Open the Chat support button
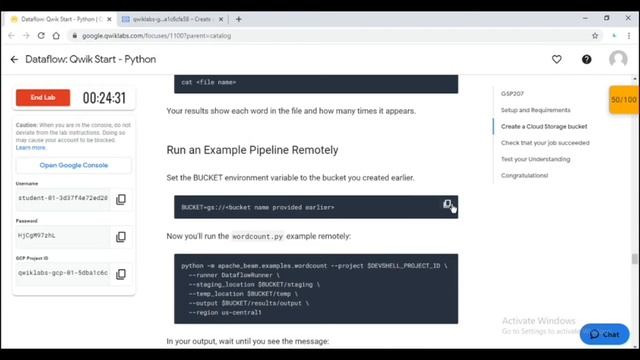Viewport: 640px width, 360px height. pyautogui.click(x=604, y=334)
